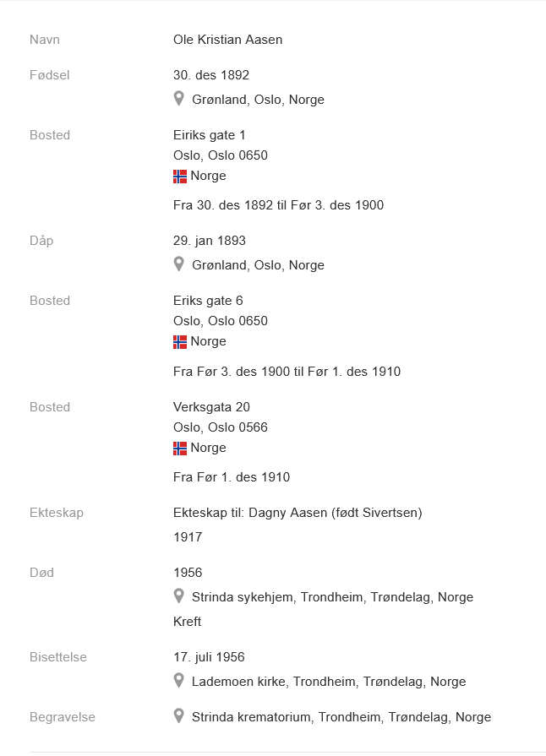
Task: Click the pin icon beside Lademoen kirke
Action: (x=178, y=681)
